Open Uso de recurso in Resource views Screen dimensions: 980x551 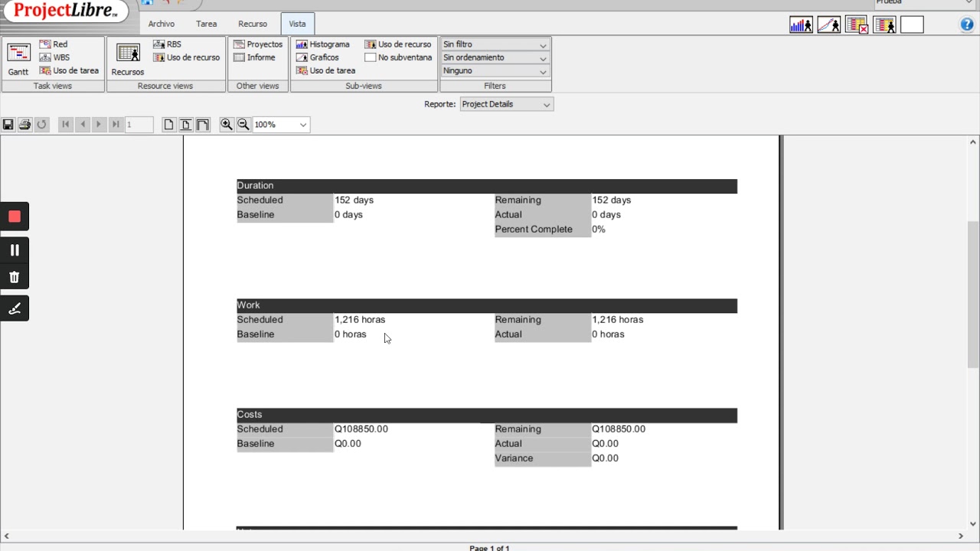pos(187,57)
